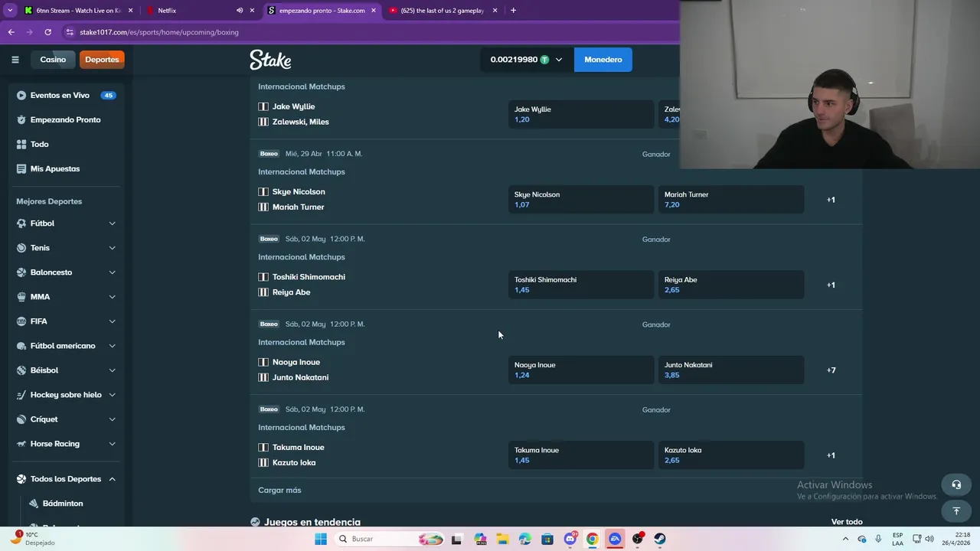Open File Explorer from taskbar
Viewport: 980px width, 551px height.
(502, 539)
